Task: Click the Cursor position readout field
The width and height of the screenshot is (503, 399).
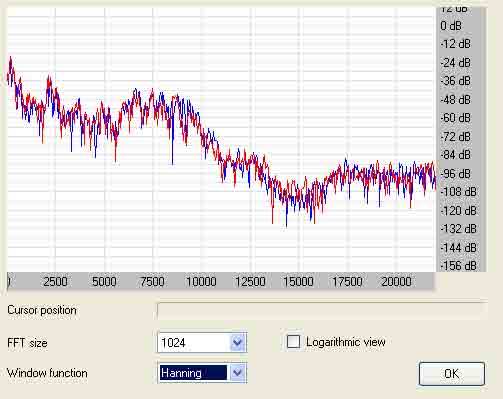Action: pos(322,311)
